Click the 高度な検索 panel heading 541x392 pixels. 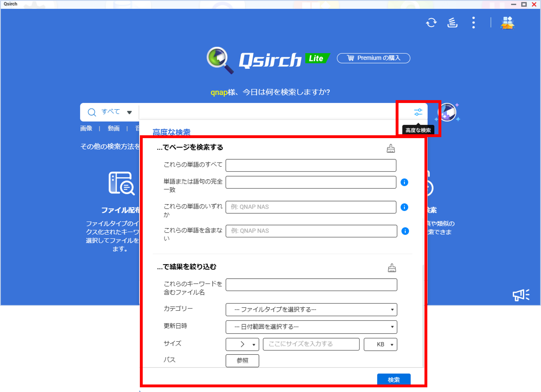[x=171, y=132]
